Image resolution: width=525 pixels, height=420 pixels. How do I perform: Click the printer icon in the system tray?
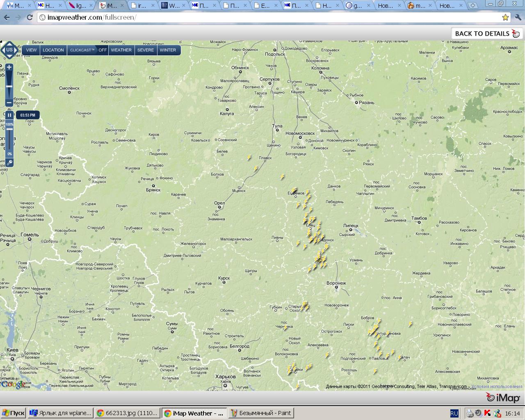(x=470, y=413)
